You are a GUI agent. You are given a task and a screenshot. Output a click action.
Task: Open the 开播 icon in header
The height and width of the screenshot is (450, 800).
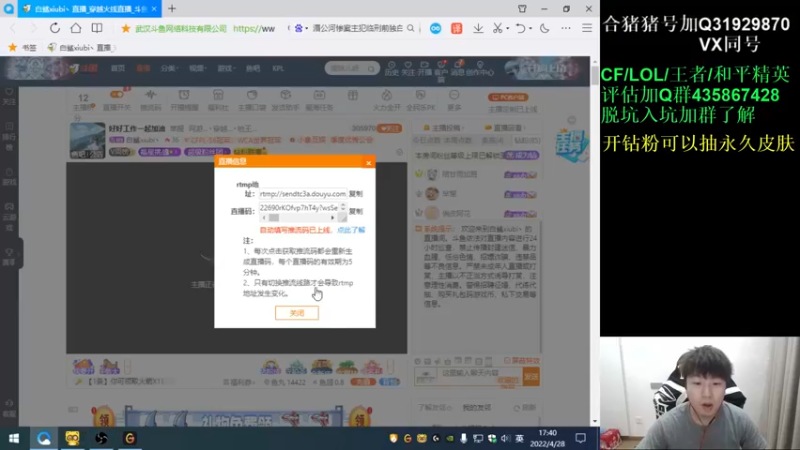click(424, 69)
